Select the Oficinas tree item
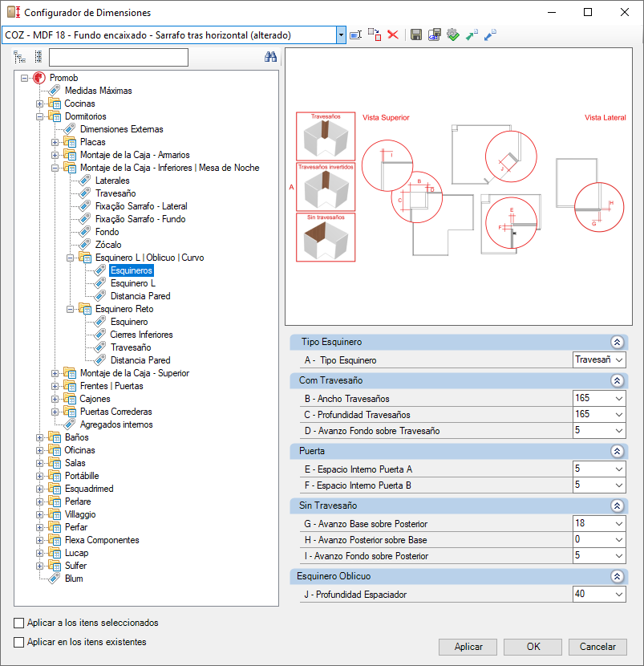Screen dimensions: 644x666 [x=79, y=450]
